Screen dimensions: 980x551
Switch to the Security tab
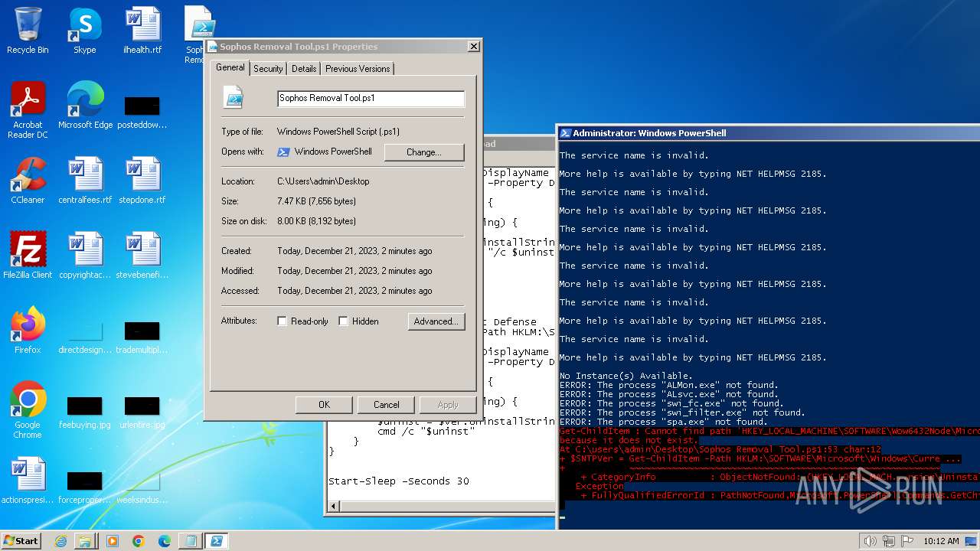pos(268,69)
